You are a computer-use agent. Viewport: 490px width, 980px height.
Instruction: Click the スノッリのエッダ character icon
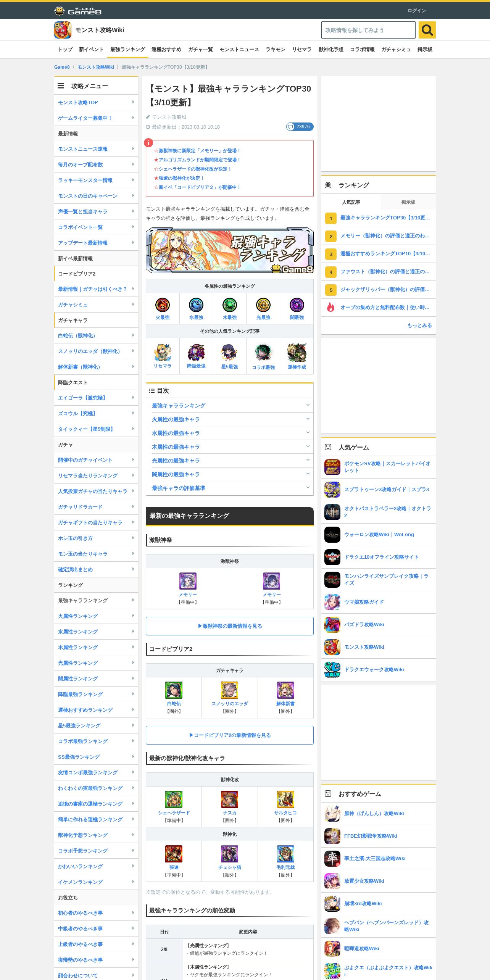230,690
